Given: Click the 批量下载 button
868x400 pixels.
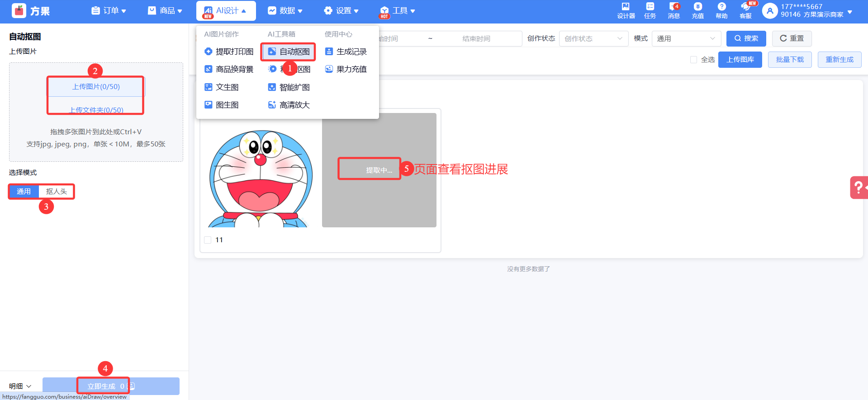Looking at the screenshot, I should pos(790,60).
